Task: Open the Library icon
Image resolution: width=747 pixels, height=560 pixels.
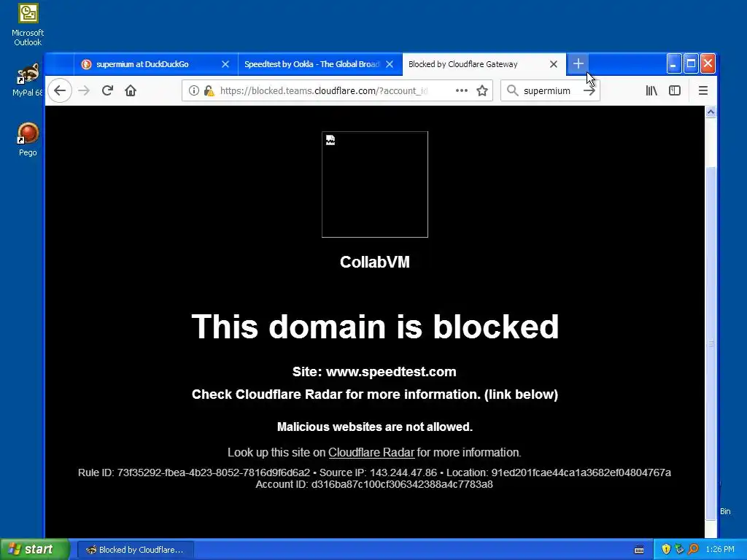Action: pyautogui.click(x=651, y=90)
